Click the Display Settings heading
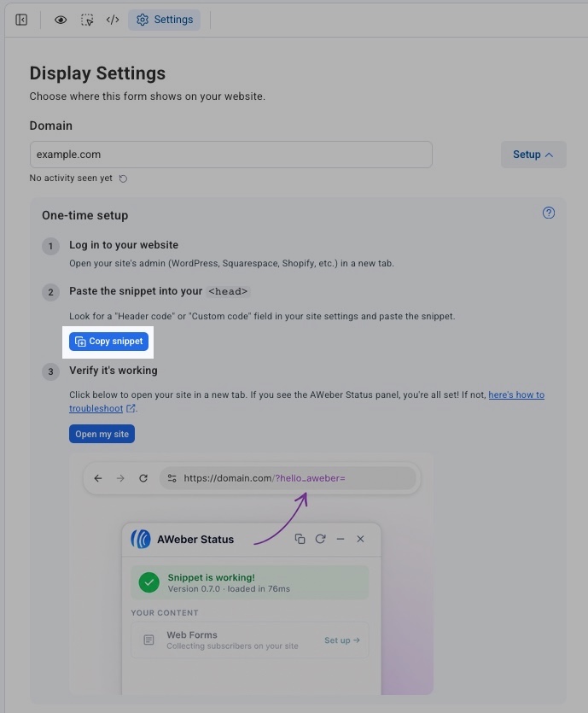 (97, 73)
